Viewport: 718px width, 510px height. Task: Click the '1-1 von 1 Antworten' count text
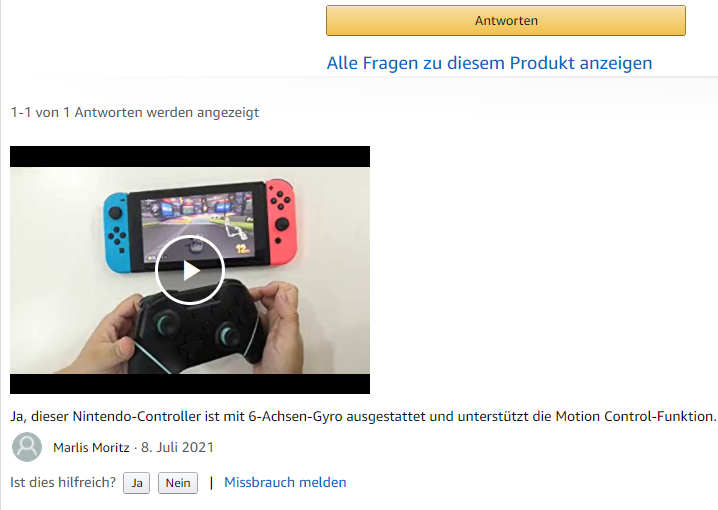[x=135, y=113]
